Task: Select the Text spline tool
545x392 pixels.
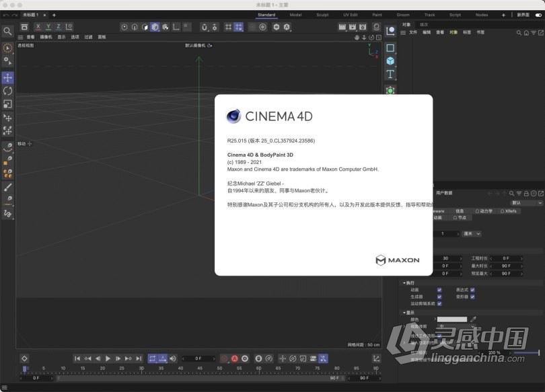Action: tap(390, 75)
